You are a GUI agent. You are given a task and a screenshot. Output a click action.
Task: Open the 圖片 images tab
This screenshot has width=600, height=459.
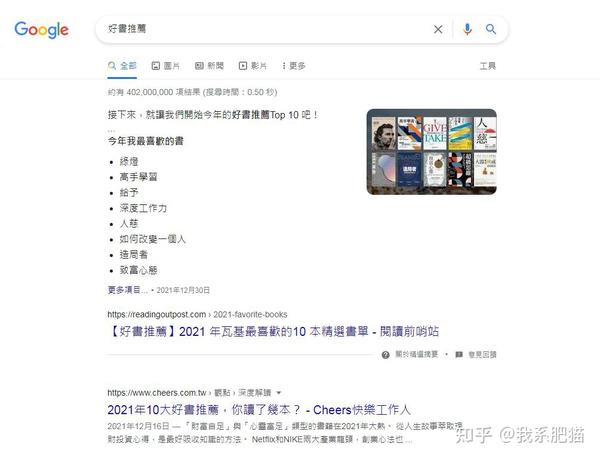coord(165,66)
